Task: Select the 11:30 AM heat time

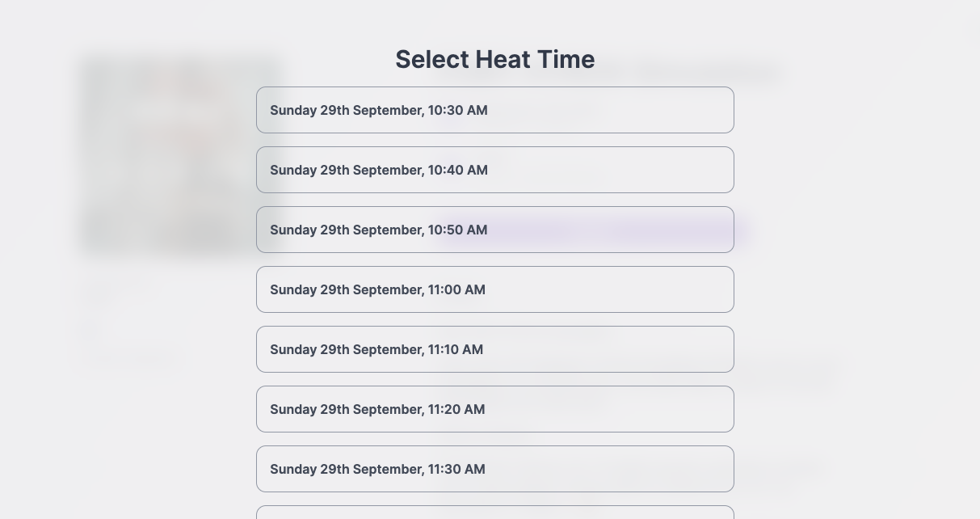Action: 494,469
